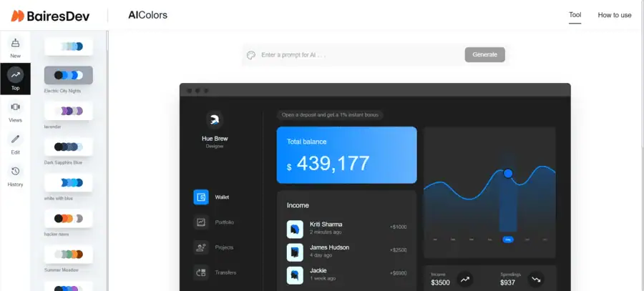Click the Generate button
This screenshot has height=291, width=644.
click(x=484, y=54)
